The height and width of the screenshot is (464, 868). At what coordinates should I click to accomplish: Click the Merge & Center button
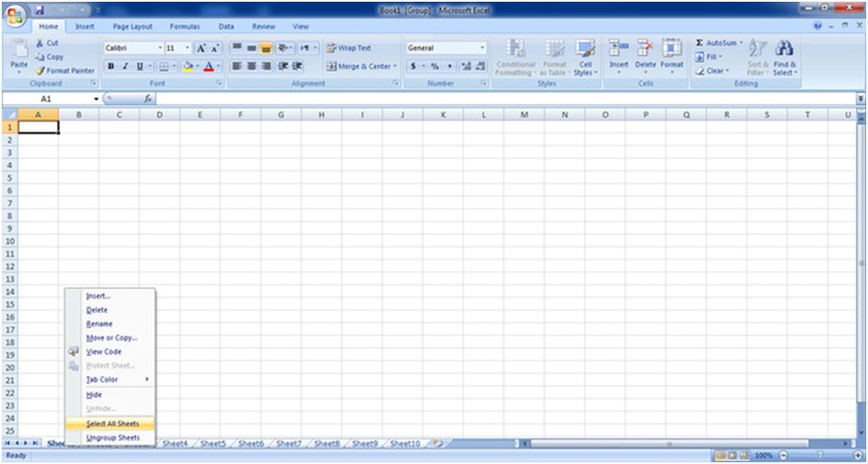pos(362,66)
